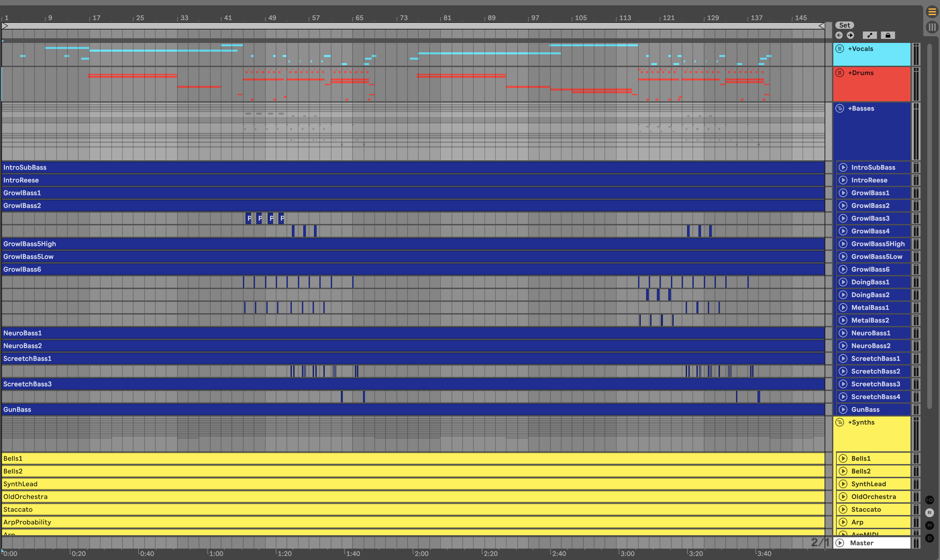Fold the +Basses group track
Viewport: 940px width, 560px height.
(840, 108)
